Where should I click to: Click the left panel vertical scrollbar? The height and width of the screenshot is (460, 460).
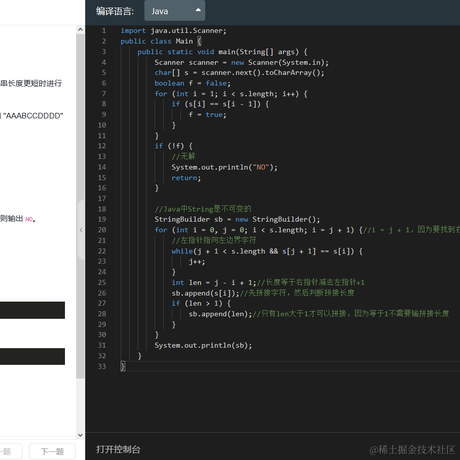pos(80,206)
